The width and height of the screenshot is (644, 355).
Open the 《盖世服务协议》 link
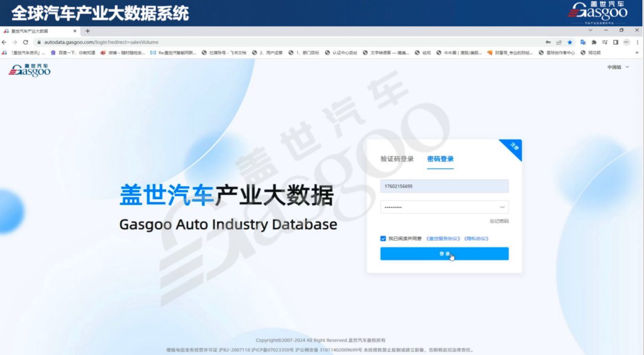pyautogui.click(x=443, y=238)
